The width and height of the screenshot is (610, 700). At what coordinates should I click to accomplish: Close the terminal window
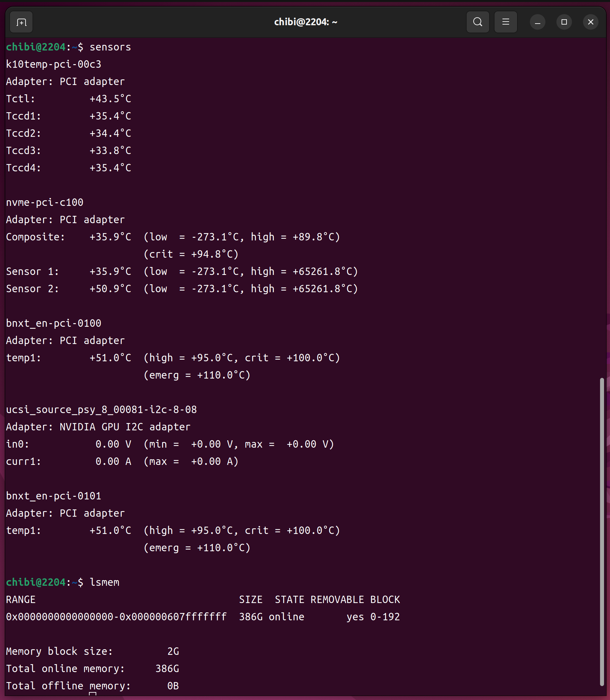pos(591,22)
